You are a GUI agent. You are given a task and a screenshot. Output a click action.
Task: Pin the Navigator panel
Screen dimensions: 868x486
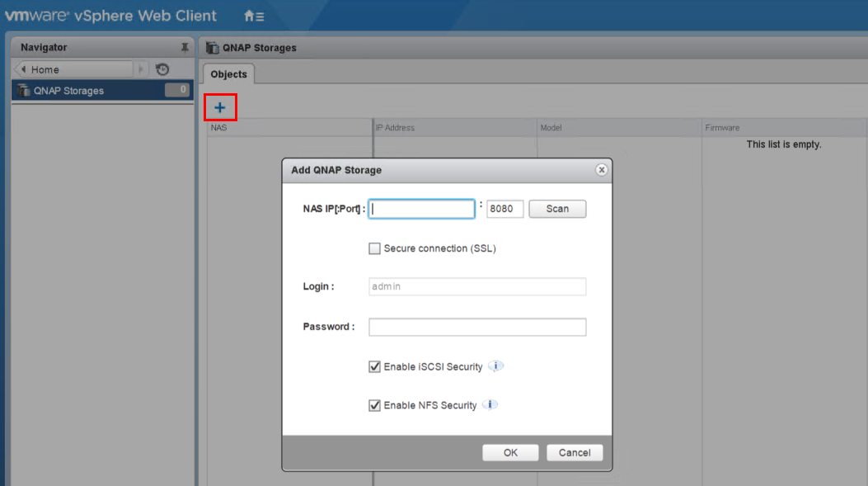(185, 48)
